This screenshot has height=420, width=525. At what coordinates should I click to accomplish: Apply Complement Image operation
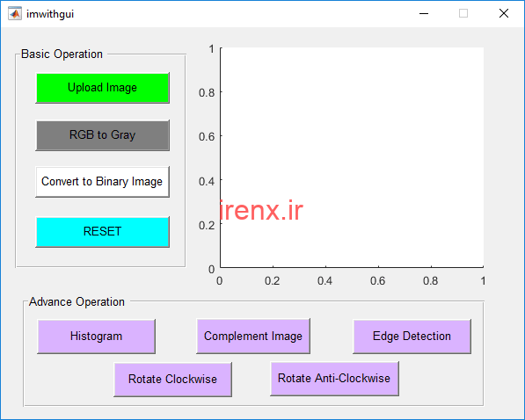point(253,336)
